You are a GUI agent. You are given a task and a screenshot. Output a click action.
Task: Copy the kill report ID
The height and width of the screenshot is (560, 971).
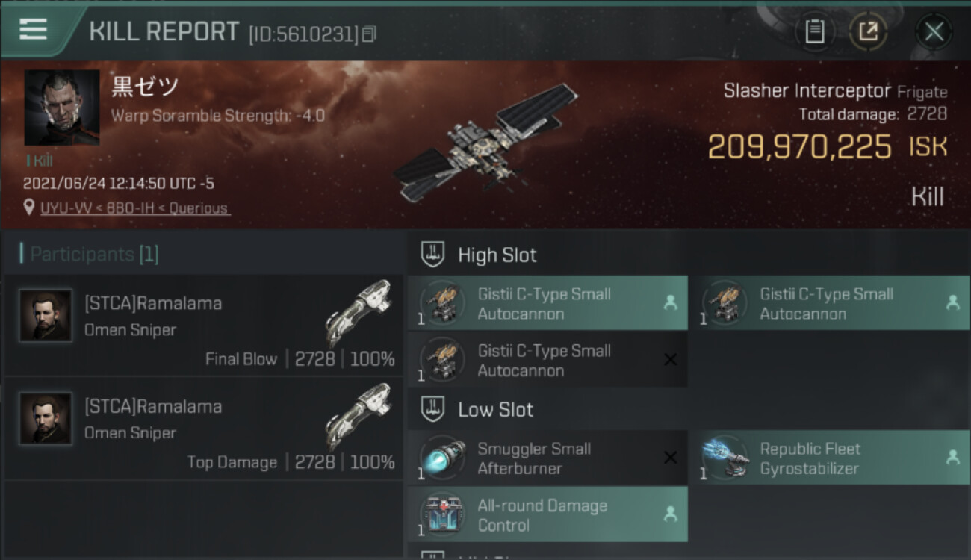[x=369, y=34]
